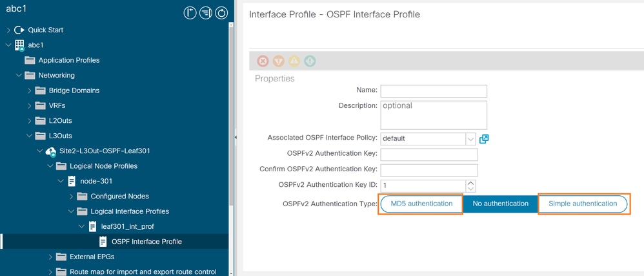644x276 pixels.
Task: Click the navigation tree vertical scrollbar
Action: 231,115
